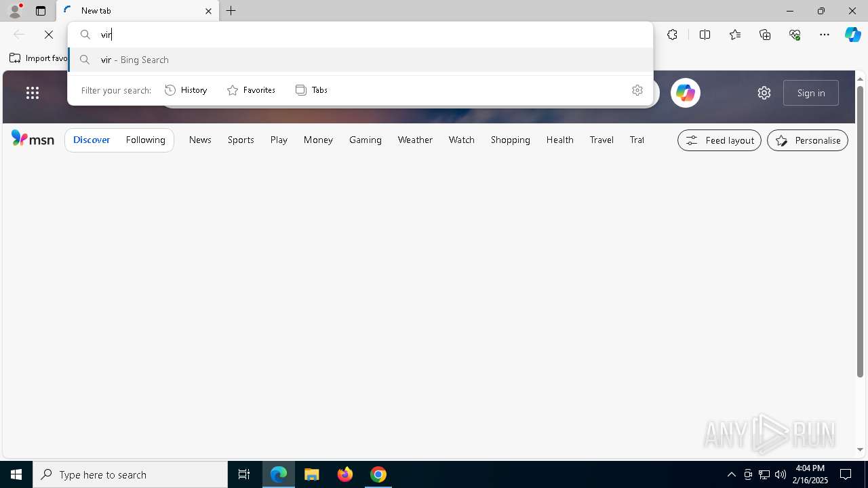Click the Sign in button
This screenshot has height=488, width=868.
811,93
